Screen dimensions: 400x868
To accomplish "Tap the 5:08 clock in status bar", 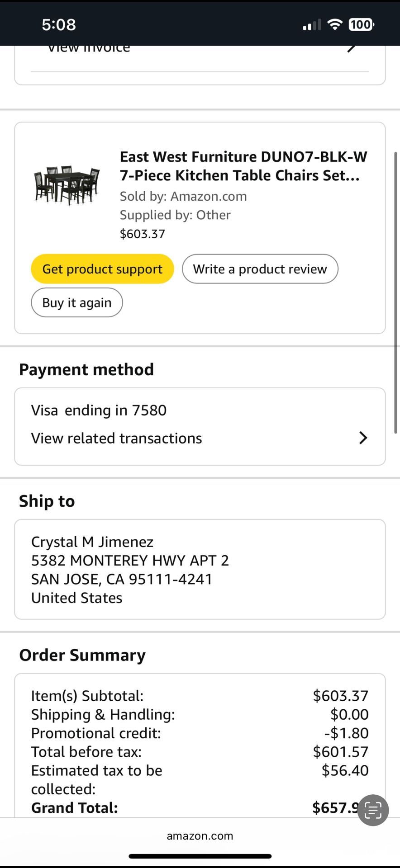I will tap(59, 24).
